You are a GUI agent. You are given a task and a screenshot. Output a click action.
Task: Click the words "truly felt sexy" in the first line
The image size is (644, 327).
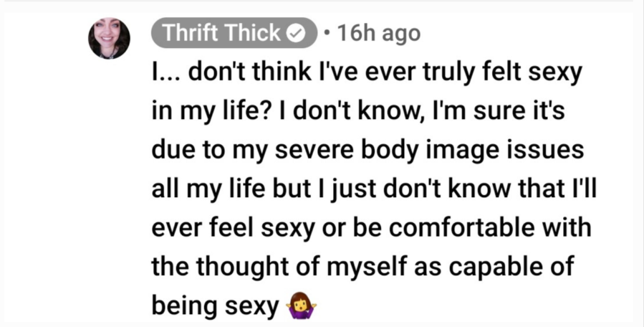point(488,74)
